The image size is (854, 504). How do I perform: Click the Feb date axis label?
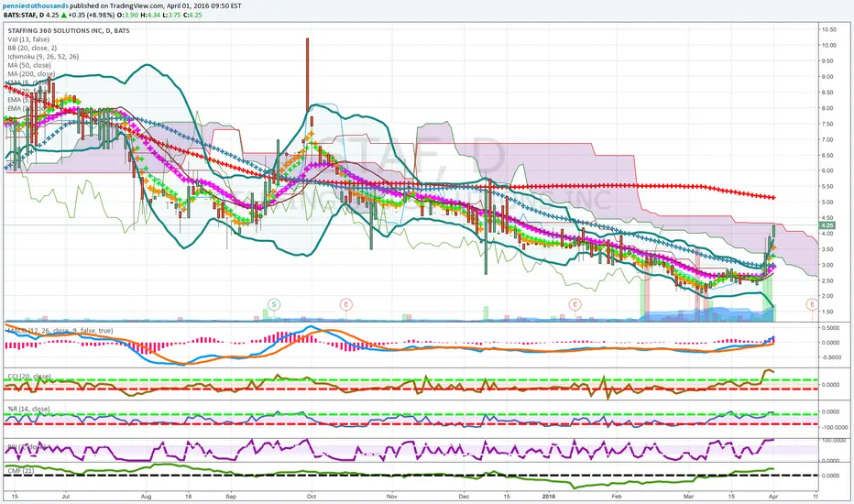(x=617, y=497)
